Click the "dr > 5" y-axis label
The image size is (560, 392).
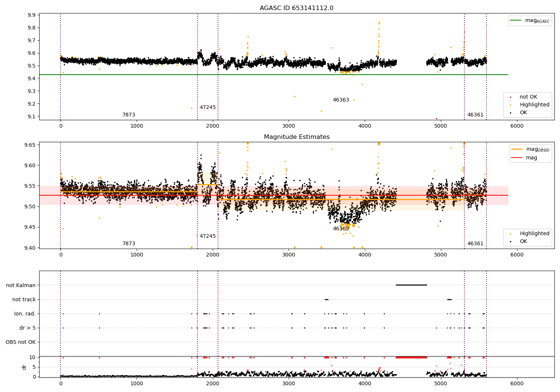coord(28,328)
